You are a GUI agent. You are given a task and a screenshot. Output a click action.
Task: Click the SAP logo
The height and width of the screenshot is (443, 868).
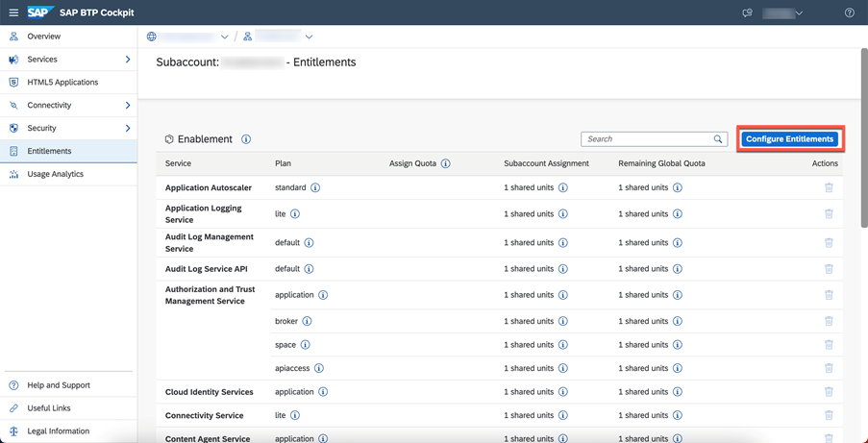[40, 12]
